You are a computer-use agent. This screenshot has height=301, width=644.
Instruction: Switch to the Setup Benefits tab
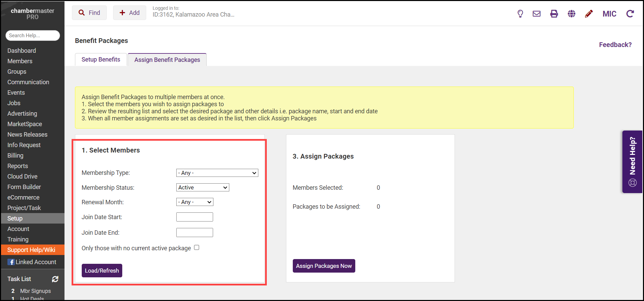[101, 60]
